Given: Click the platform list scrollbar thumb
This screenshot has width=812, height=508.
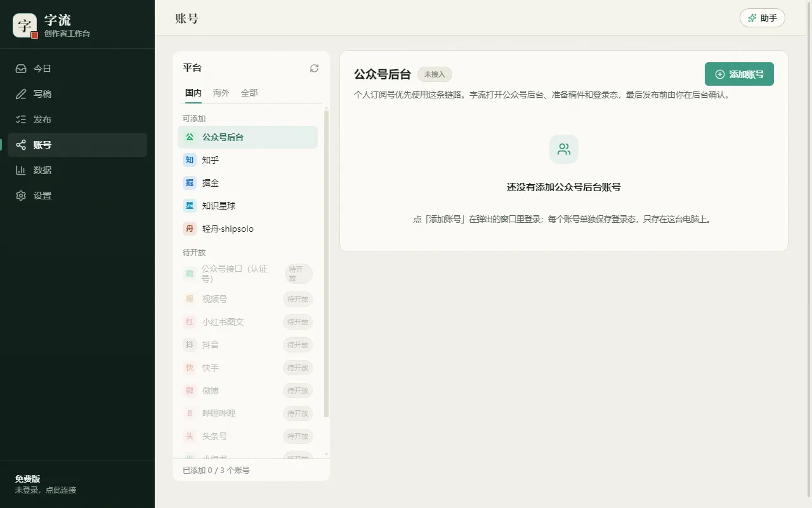Looking at the screenshot, I should pyautogui.click(x=327, y=264).
